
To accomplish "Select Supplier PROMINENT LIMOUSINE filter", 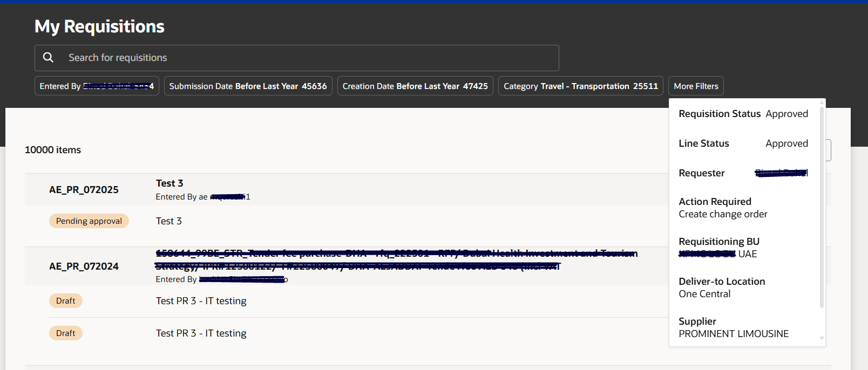I will 743,327.
